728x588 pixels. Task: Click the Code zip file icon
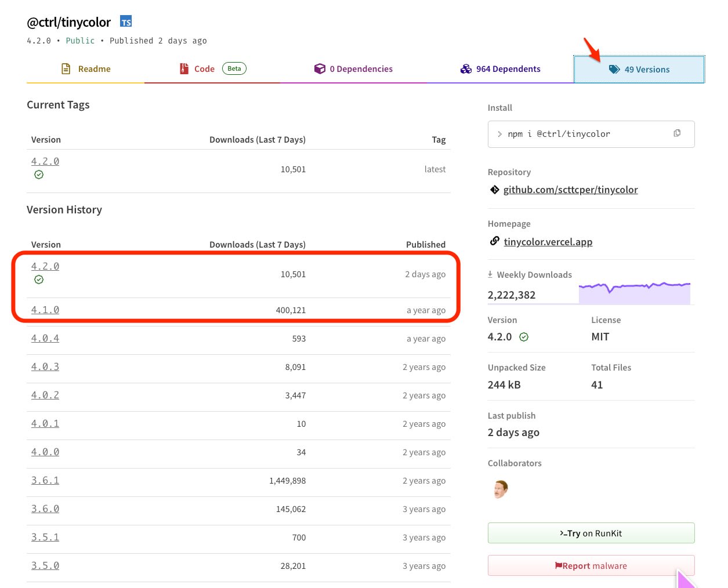click(x=184, y=68)
